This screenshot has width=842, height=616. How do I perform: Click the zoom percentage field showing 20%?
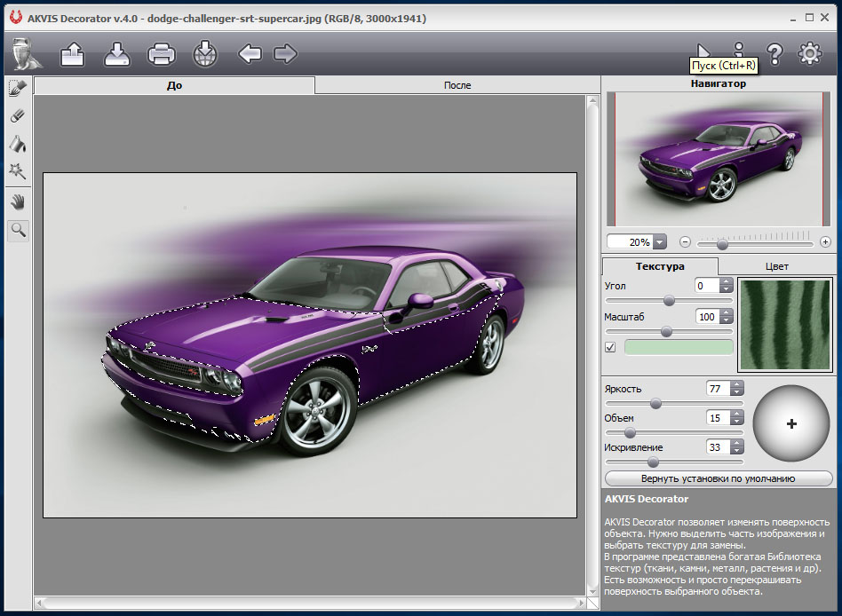(x=630, y=242)
